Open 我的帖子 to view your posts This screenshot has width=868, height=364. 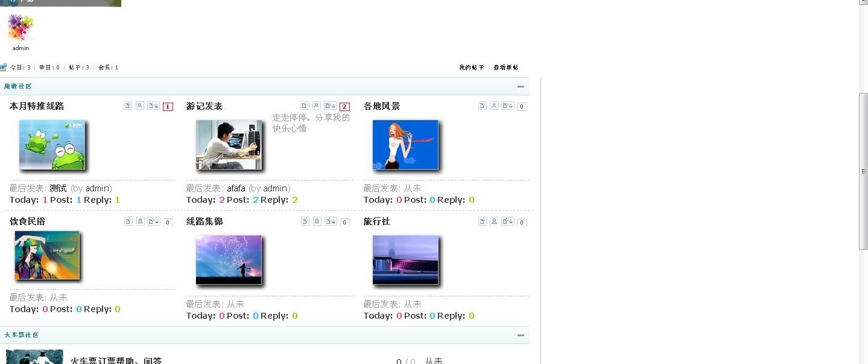tap(470, 67)
